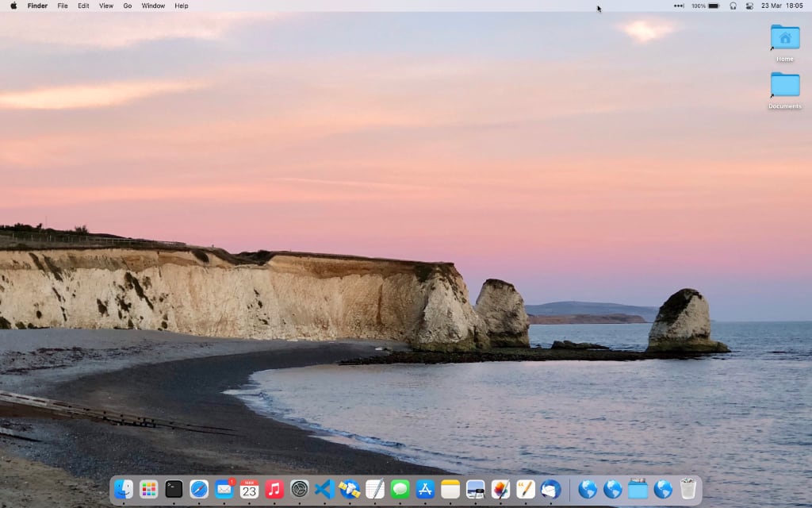Launch Visual Studio Code from dock
The image size is (812, 508).
324,490
